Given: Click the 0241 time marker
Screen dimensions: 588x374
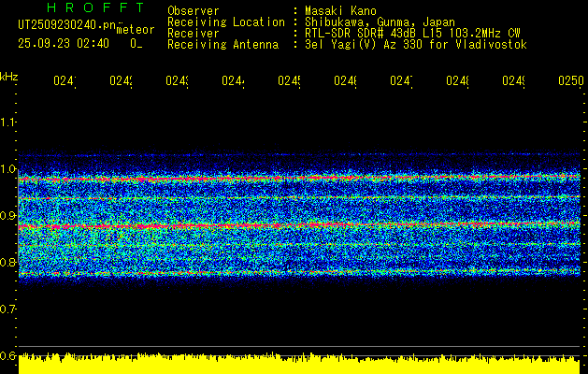Looking at the screenshot, I should (x=65, y=80).
